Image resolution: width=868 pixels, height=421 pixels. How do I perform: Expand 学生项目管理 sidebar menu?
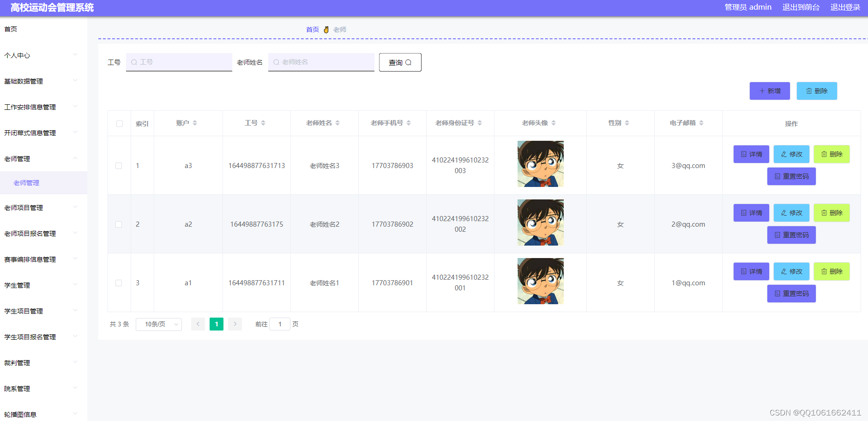(43, 311)
